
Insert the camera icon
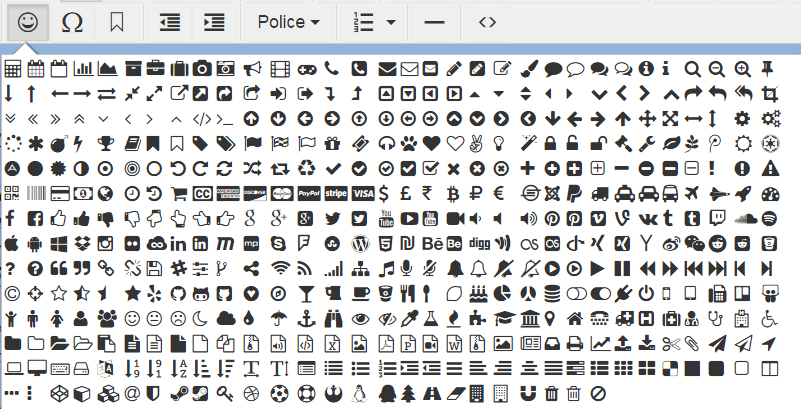tap(202, 68)
